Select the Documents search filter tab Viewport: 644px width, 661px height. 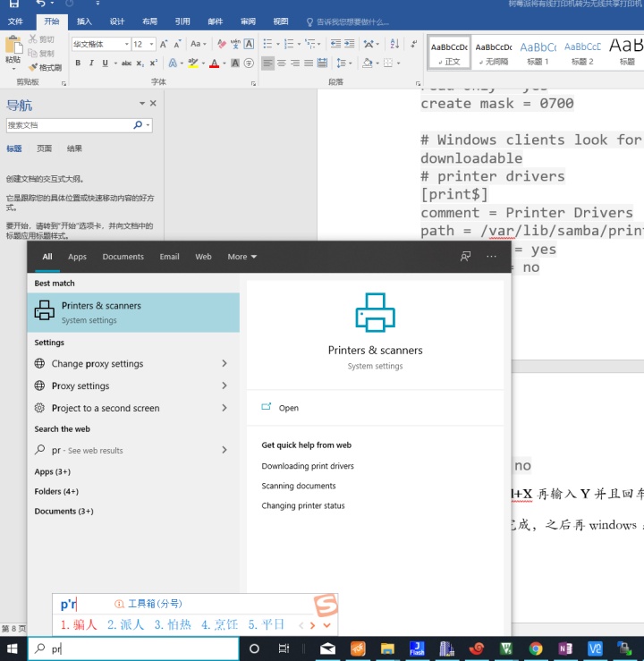tap(123, 257)
